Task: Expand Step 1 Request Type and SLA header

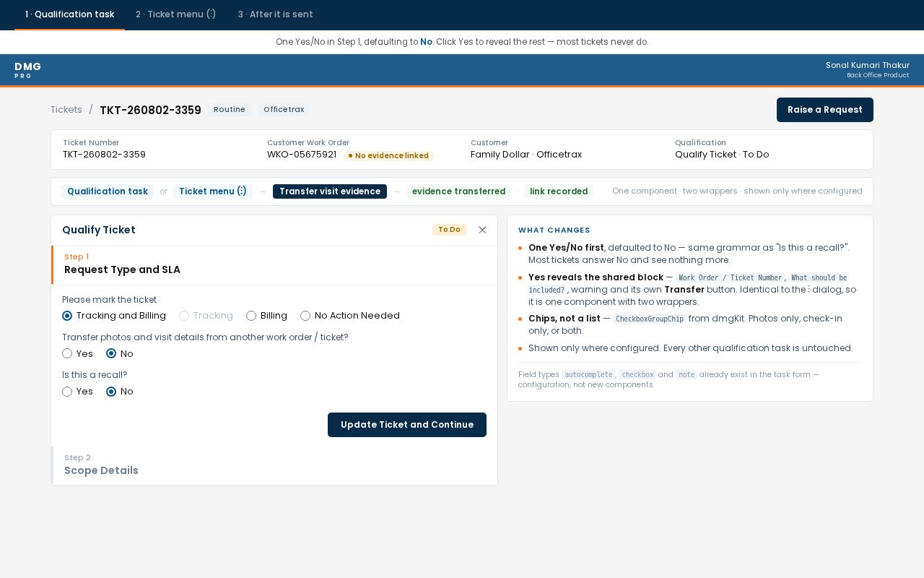Action: (274, 264)
